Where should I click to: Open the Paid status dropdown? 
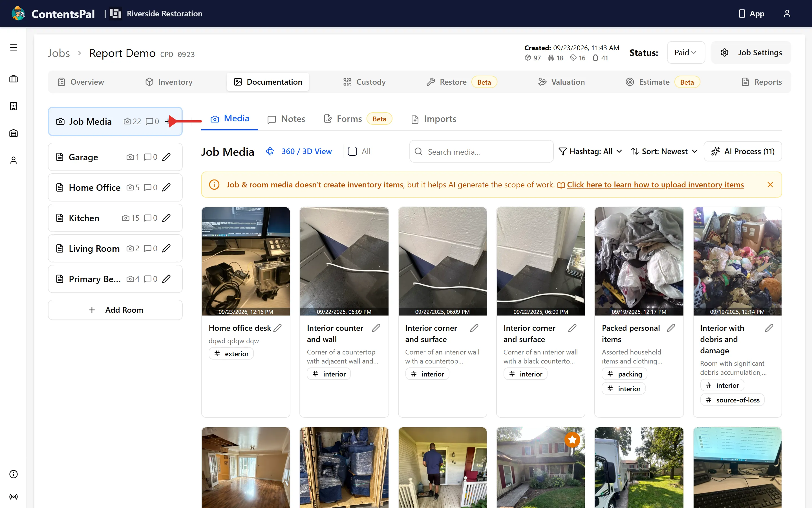click(686, 52)
